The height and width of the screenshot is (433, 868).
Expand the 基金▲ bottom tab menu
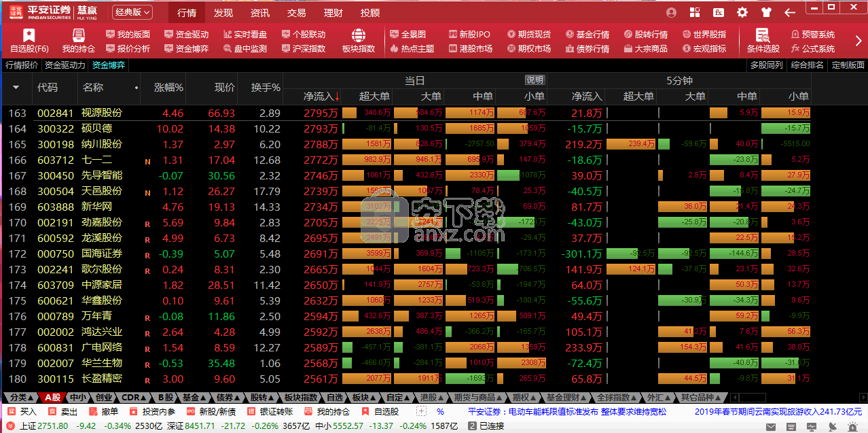194,397
